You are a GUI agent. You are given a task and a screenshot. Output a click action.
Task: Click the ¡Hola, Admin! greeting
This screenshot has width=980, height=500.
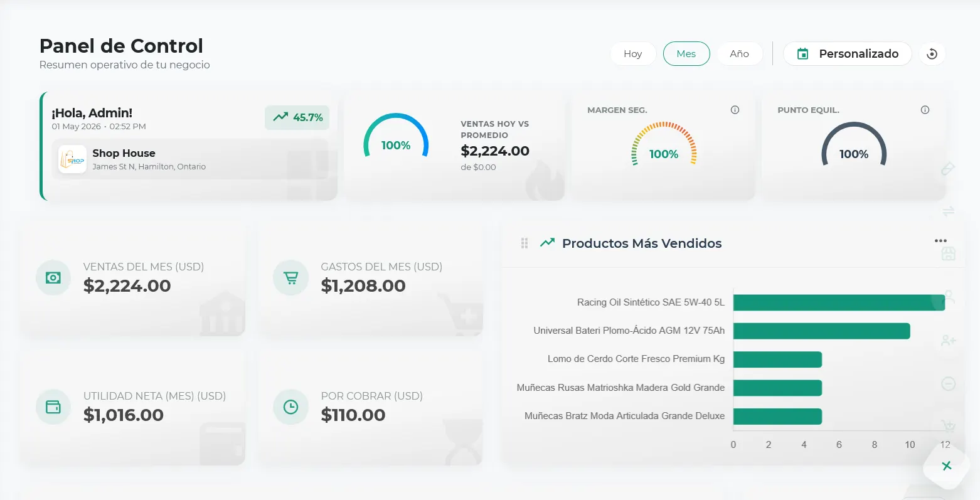[92, 113]
